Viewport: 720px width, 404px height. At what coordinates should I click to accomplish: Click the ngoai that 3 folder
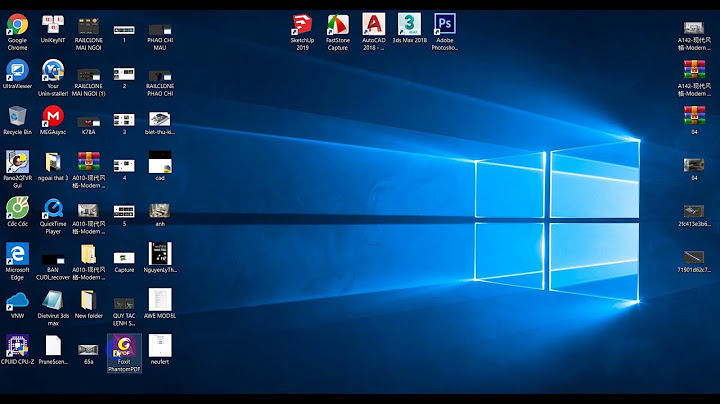[53, 162]
